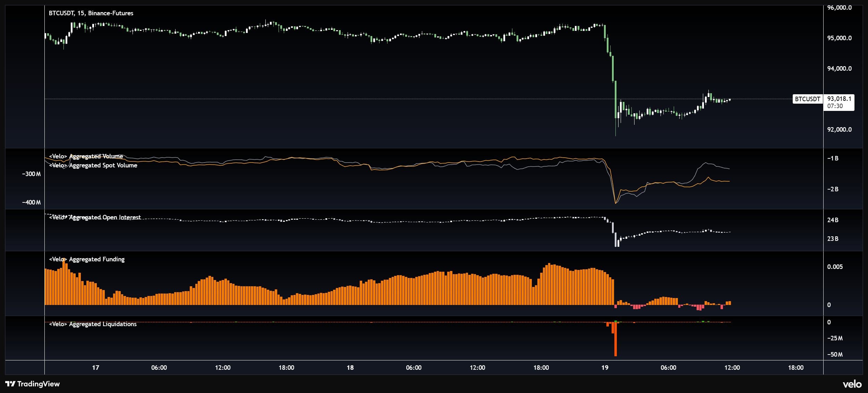The image size is (868, 393).
Task: Select the Aggregated Liquidations indicator label
Action: (x=93, y=324)
